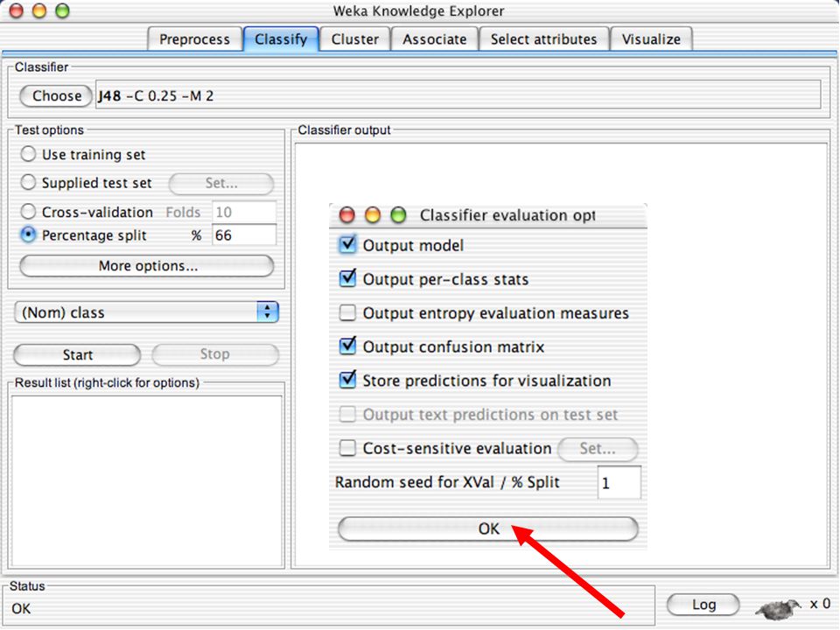The height and width of the screenshot is (630, 840).
Task: Switch to the Preprocess tab
Action: click(194, 39)
